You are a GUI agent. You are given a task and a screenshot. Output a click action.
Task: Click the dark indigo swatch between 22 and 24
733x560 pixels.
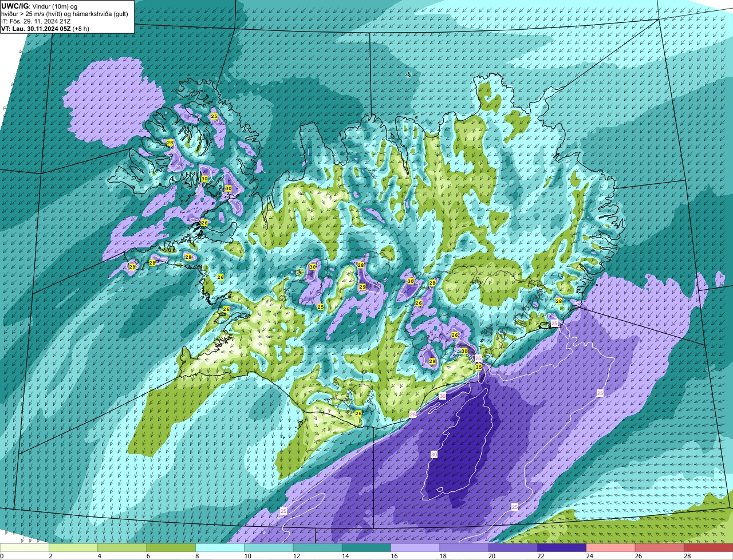562,548
